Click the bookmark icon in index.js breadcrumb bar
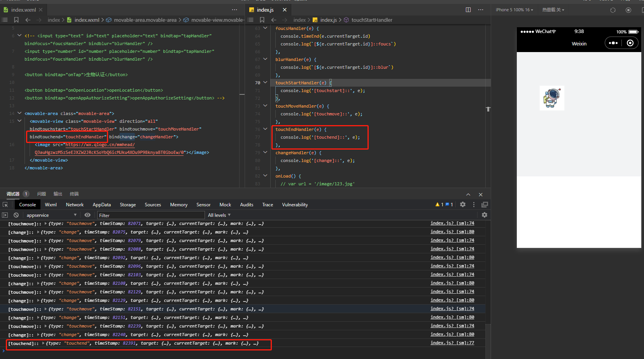 coord(262,20)
